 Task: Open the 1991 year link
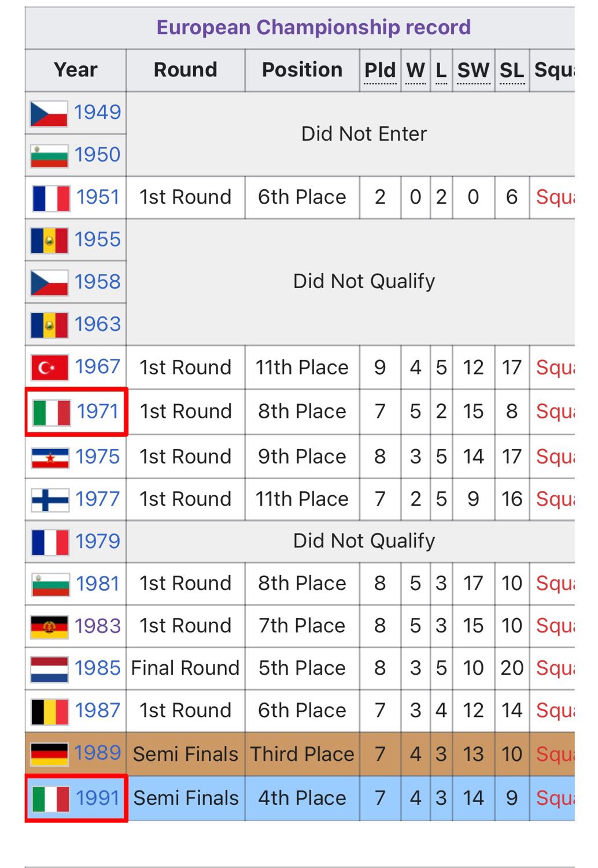[x=98, y=798]
